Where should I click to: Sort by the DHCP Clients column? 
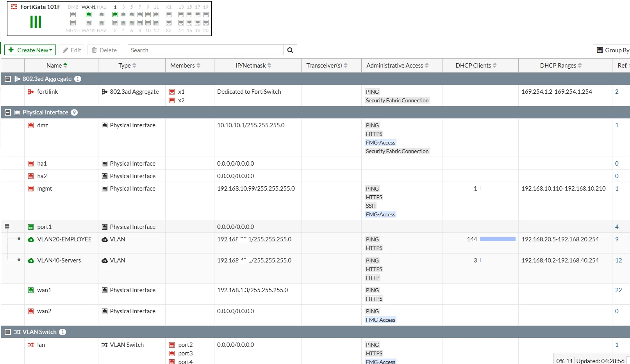point(476,66)
